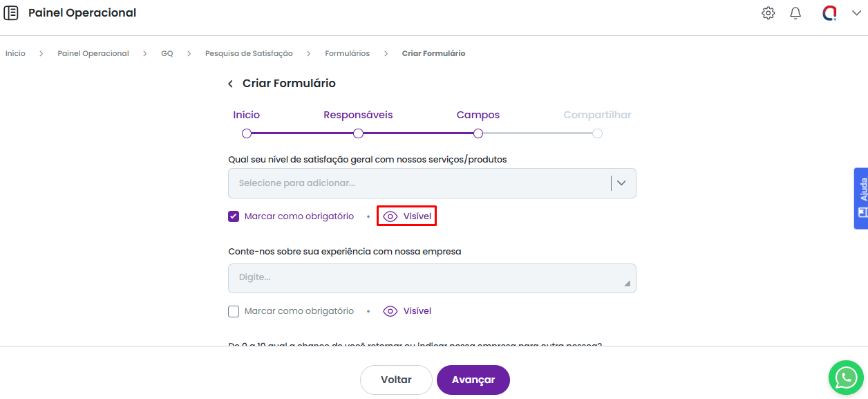This screenshot has width=868, height=399.
Task: Open the Compartilhar step
Action: tap(597, 133)
